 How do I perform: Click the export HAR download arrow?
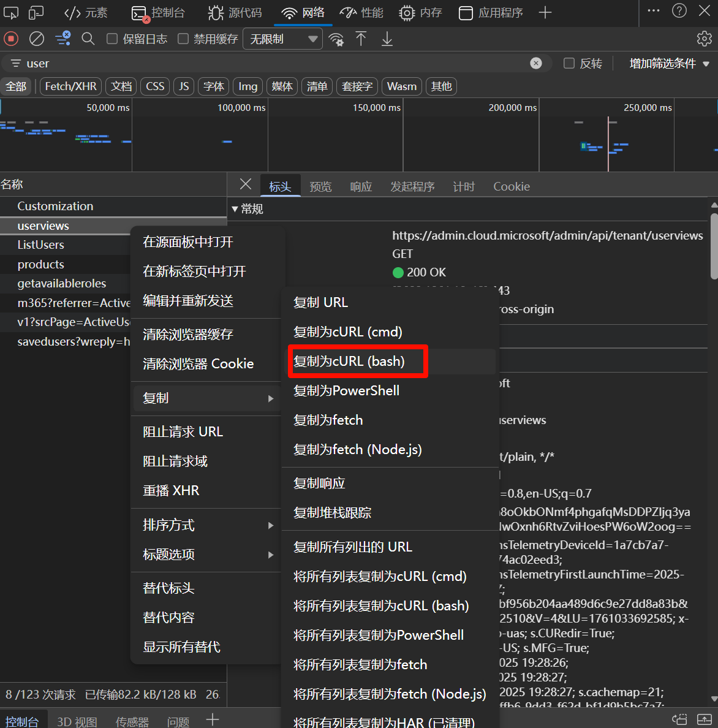[387, 39]
